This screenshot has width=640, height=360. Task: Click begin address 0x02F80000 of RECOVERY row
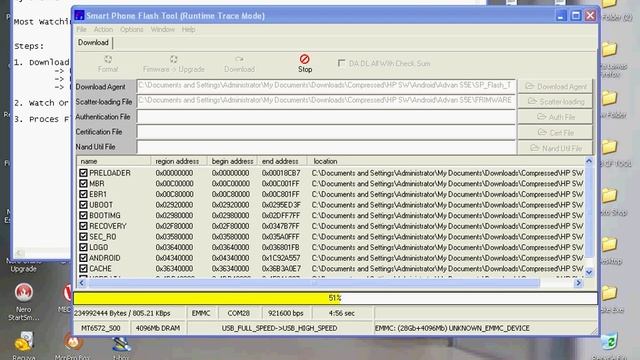[230, 226]
